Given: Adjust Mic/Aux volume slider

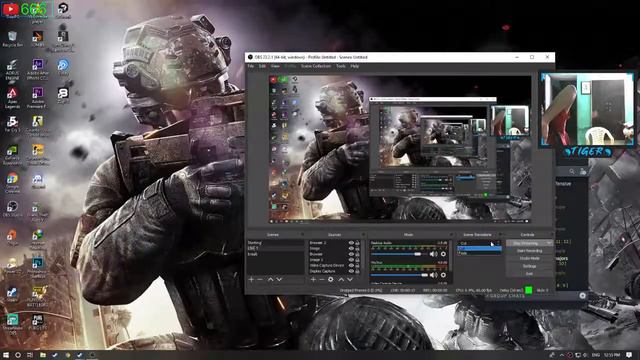Looking at the screenshot, I should click(399, 275).
